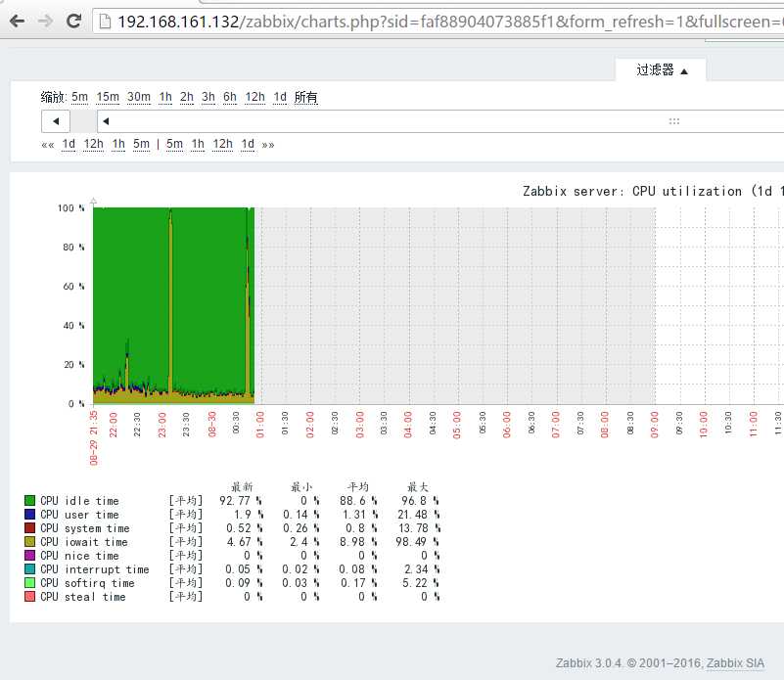Click the teal CPU interrupt time swatch

coord(30,569)
